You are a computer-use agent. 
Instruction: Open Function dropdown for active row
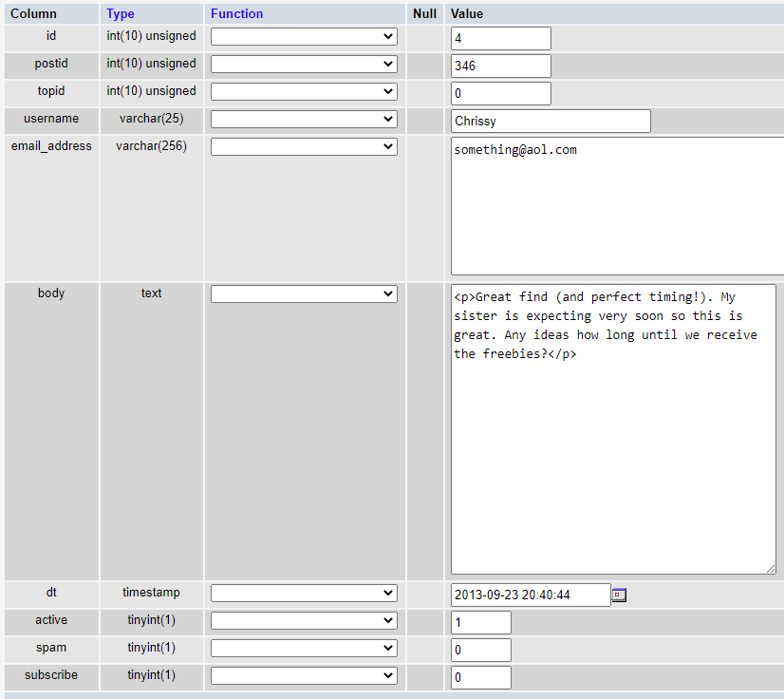tap(304, 620)
